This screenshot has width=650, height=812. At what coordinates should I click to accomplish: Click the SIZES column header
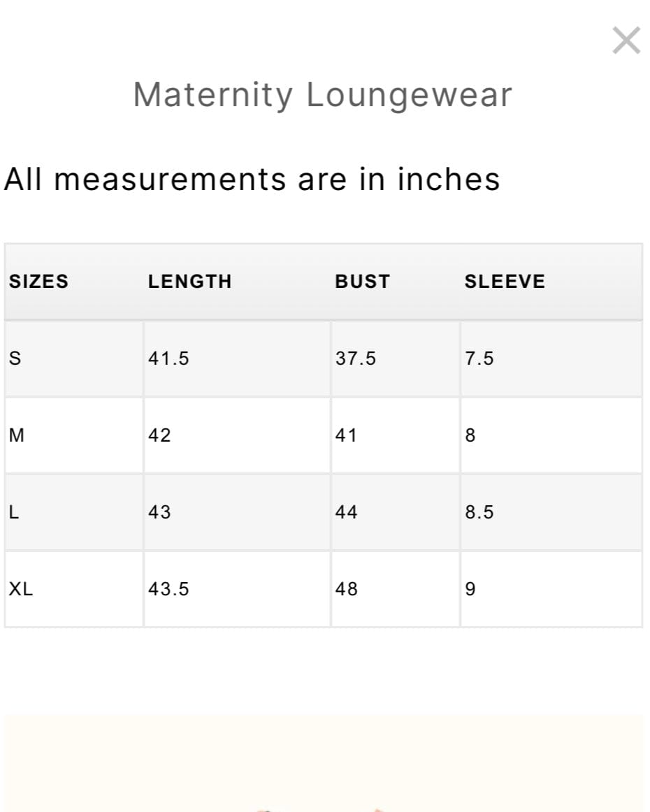[38, 282]
